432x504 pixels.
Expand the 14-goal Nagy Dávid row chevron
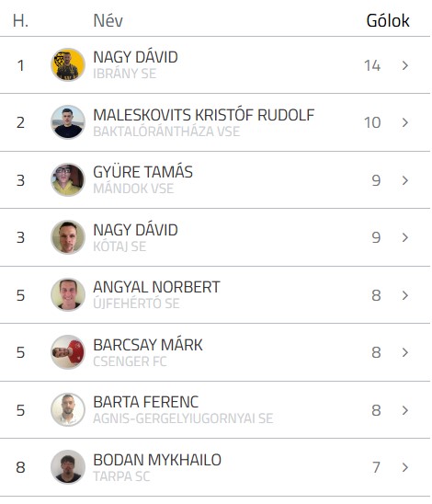pyautogui.click(x=405, y=65)
